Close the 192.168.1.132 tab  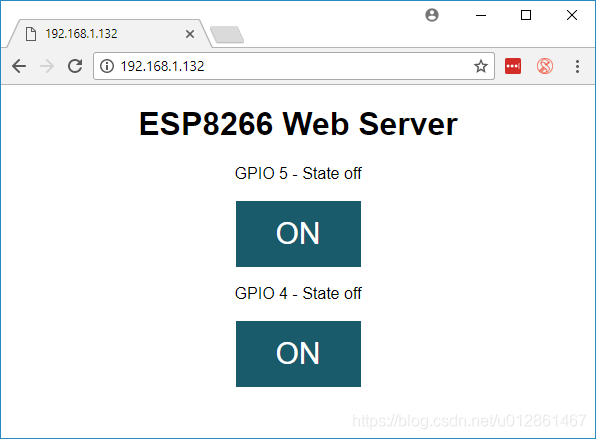coord(190,34)
